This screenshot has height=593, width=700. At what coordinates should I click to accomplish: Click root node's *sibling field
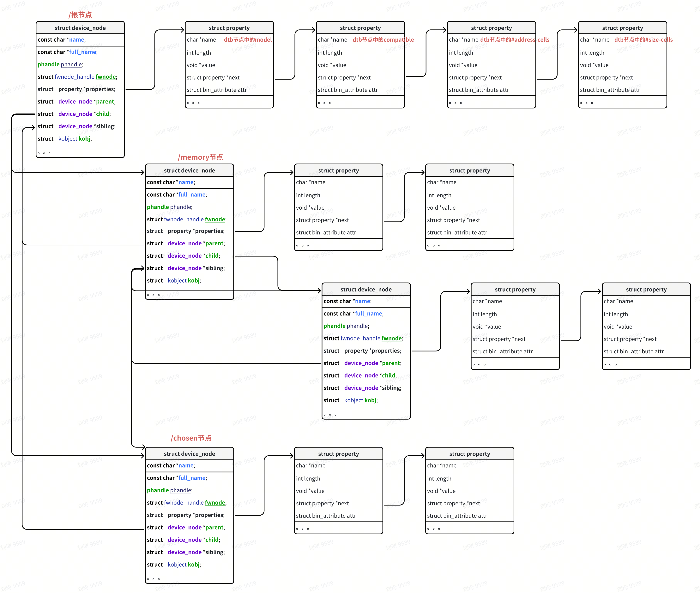click(x=76, y=126)
